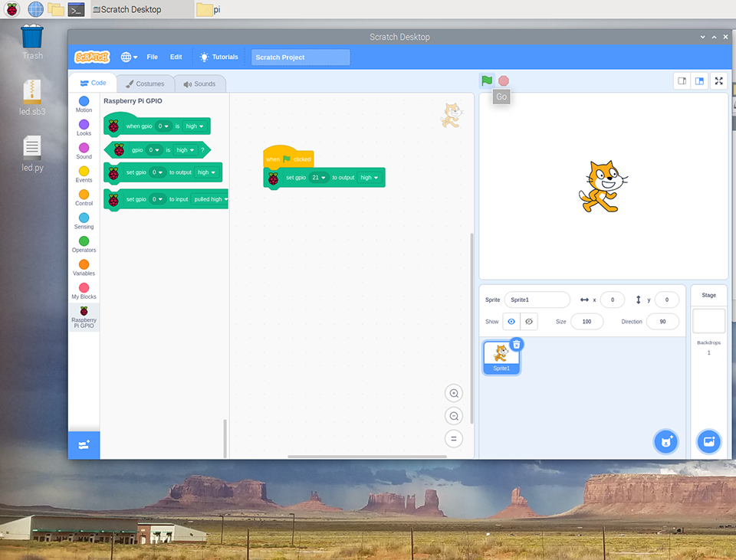Open the Raspberry Pi applications menu
The width and height of the screenshot is (736, 560).
coord(11,9)
